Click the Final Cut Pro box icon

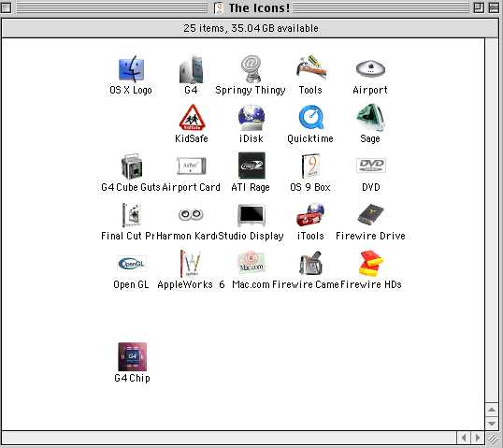(132, 215)
